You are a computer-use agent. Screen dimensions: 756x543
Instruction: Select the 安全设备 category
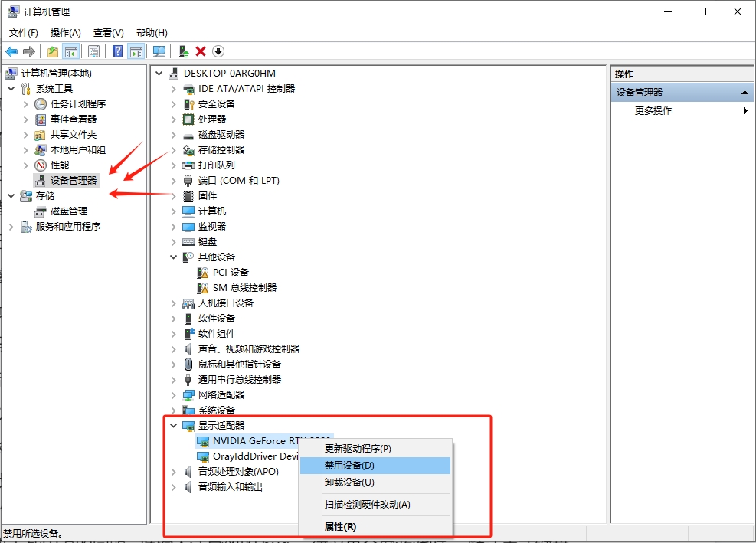point(217,103)
